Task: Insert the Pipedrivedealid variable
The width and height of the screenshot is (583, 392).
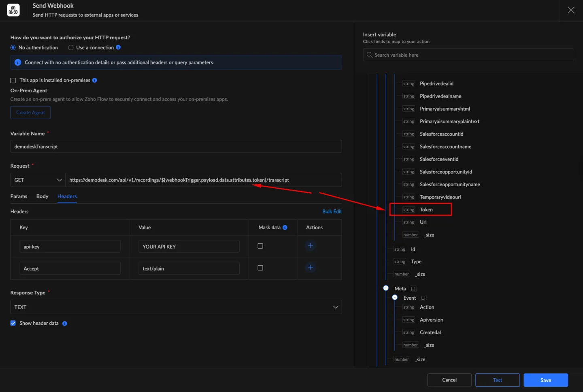Action: click(436, 84)
